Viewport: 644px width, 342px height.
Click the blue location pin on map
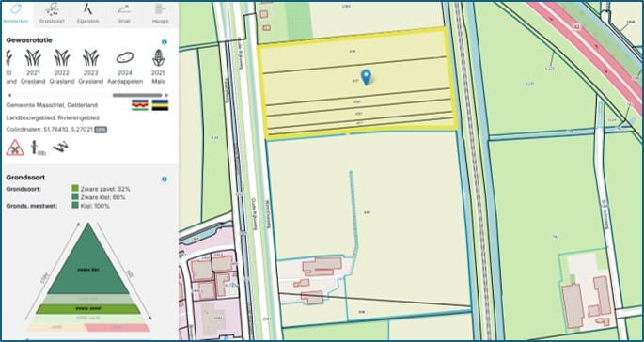366,77
